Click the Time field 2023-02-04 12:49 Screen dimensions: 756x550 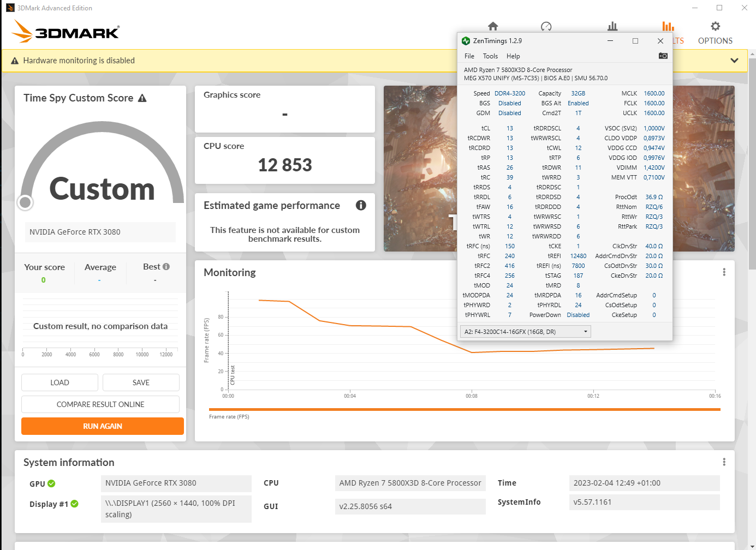(644, 483)
